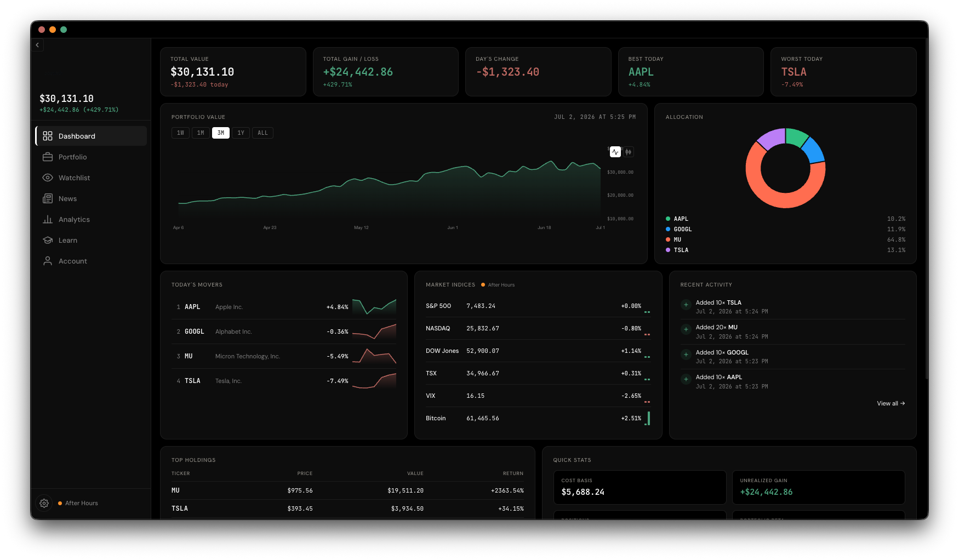
Task: Click the blue GOOGL legend dot
Action: click(668, 229)
